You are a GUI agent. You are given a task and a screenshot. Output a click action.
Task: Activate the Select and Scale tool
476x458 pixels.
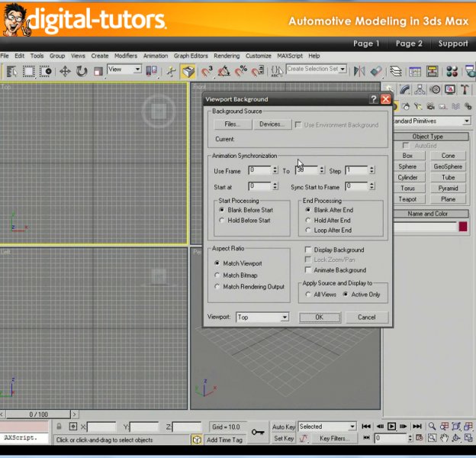(x=98, y=72)
